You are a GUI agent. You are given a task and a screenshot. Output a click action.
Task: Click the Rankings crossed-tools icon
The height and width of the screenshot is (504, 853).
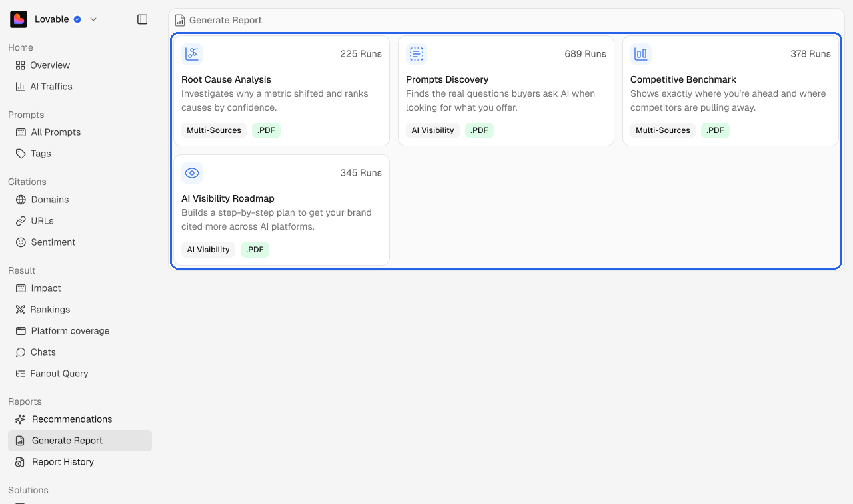[x=21, y=310]
